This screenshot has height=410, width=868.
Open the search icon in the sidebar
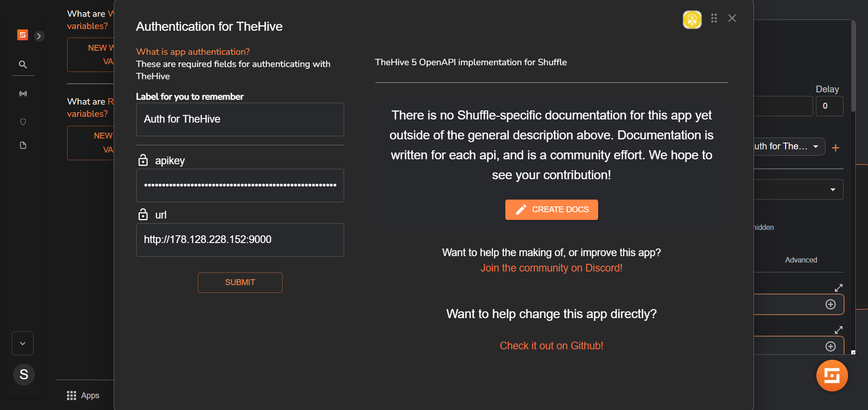tap(23, 65)
